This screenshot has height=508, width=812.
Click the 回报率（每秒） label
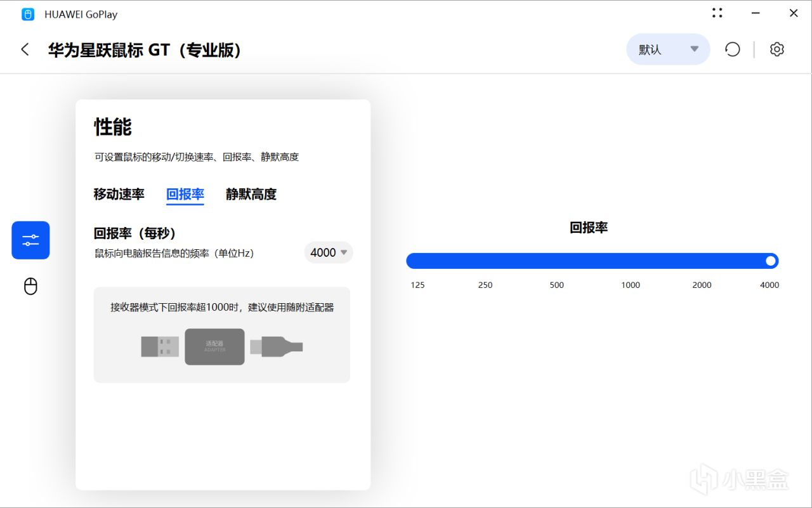point(135,233)
